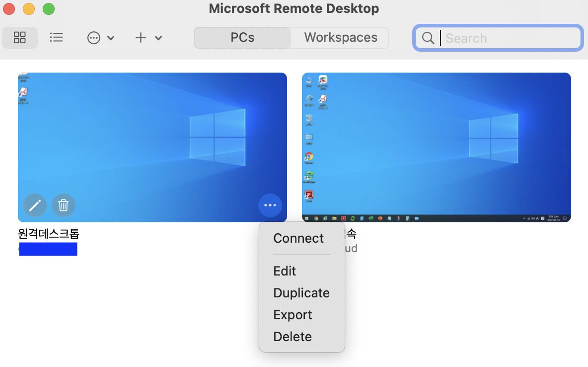This screenshot has height=367, width=588.
Task: Click the magnifying glass search icon
Action: pos(428,38)
